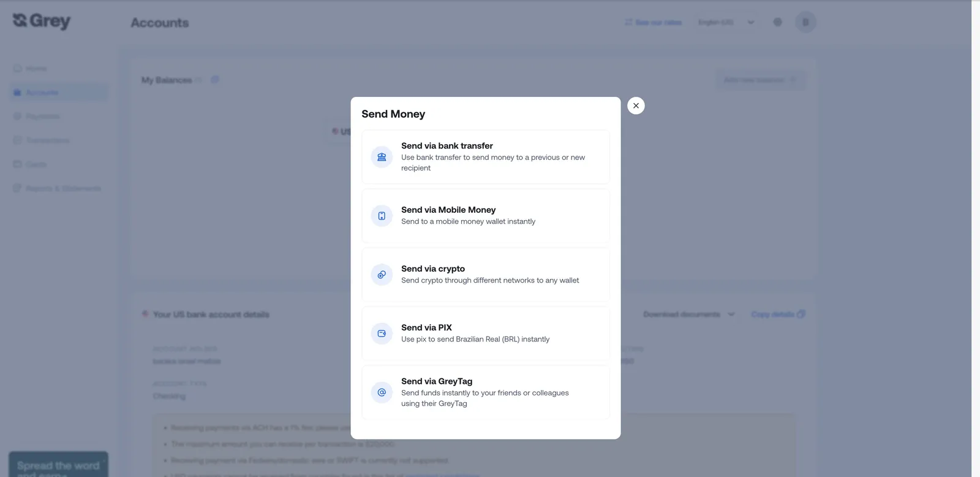Click the My Balances label
The height and width of the screenshot is (477, 980).
coord(167,80)
